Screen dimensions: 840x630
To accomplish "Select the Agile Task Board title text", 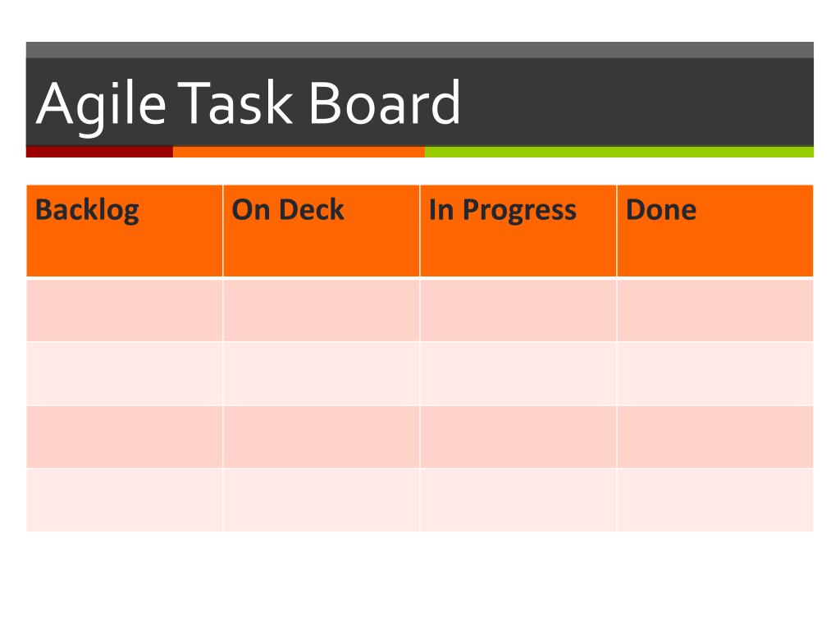I will pos(248,104).
